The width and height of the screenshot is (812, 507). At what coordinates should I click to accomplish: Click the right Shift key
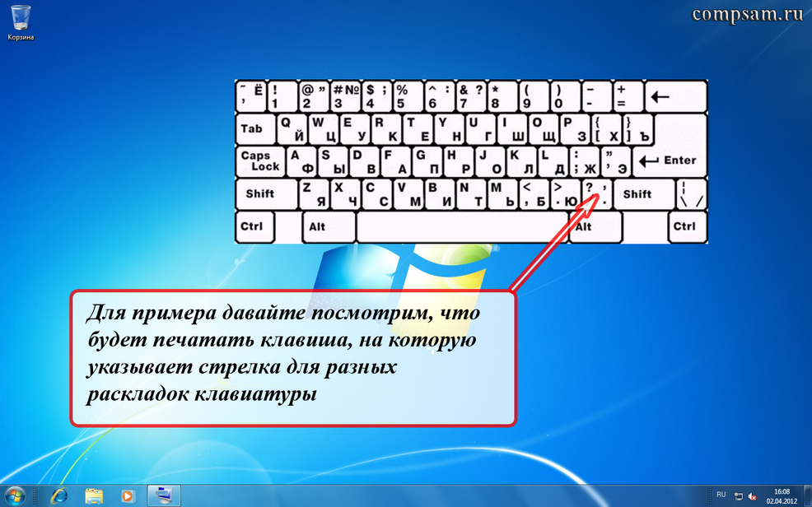click(644, 194)
